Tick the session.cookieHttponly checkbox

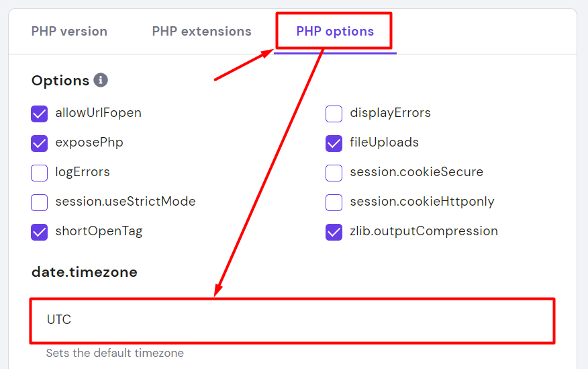(334, 202)
